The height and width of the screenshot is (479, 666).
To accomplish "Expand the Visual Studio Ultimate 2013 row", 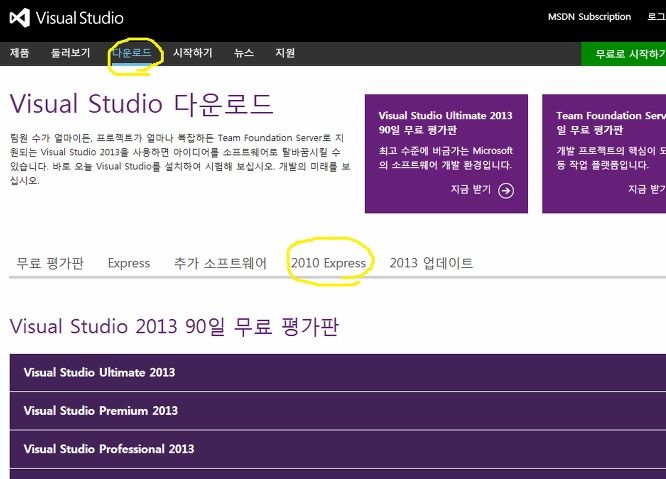I will [338, 372].
